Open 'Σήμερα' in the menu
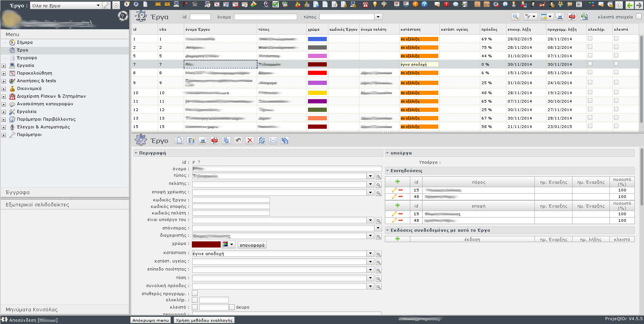The height and width of the screenshot is (324, 644). point(25,42)
